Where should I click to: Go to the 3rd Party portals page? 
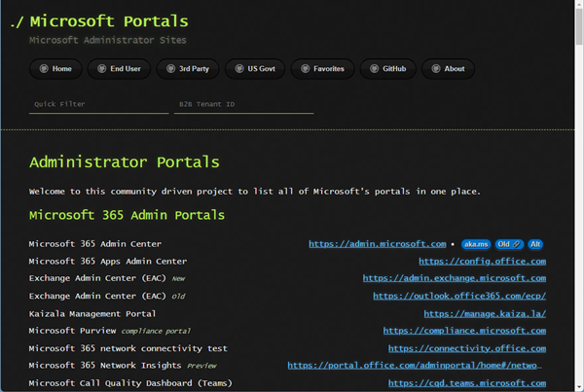[x=186, y=69]
